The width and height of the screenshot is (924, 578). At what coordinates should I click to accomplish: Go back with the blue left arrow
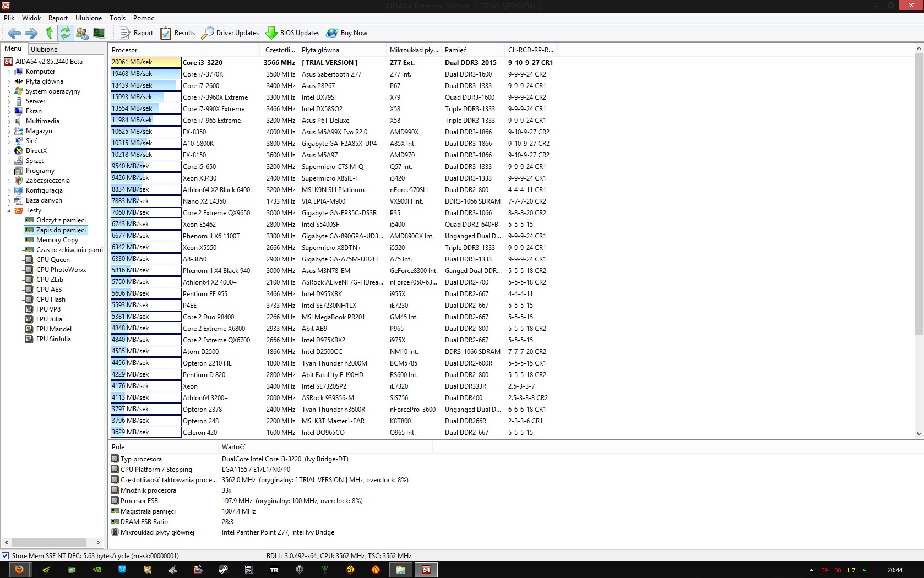coord(14,33)
